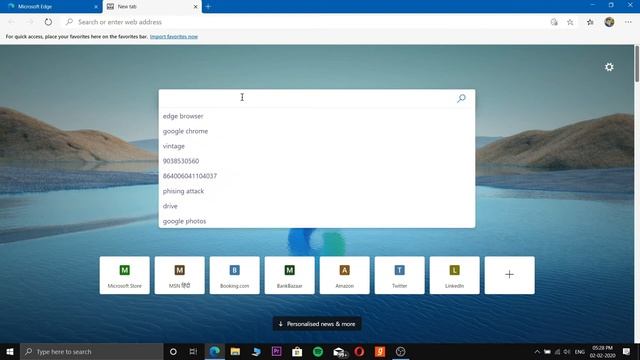Select the New tab tab
The width and height of the screenshot is (640, 360).
[x=152, y=7]
